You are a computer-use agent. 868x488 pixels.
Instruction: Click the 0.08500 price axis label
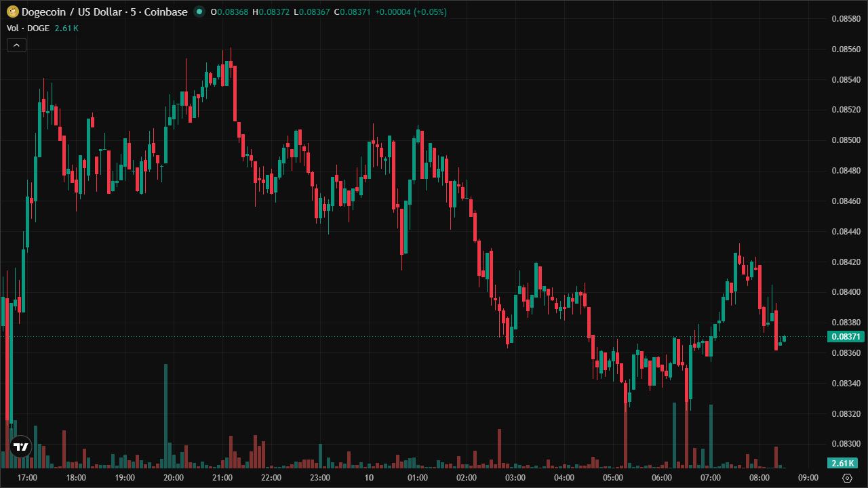click(x=846, y=140)
